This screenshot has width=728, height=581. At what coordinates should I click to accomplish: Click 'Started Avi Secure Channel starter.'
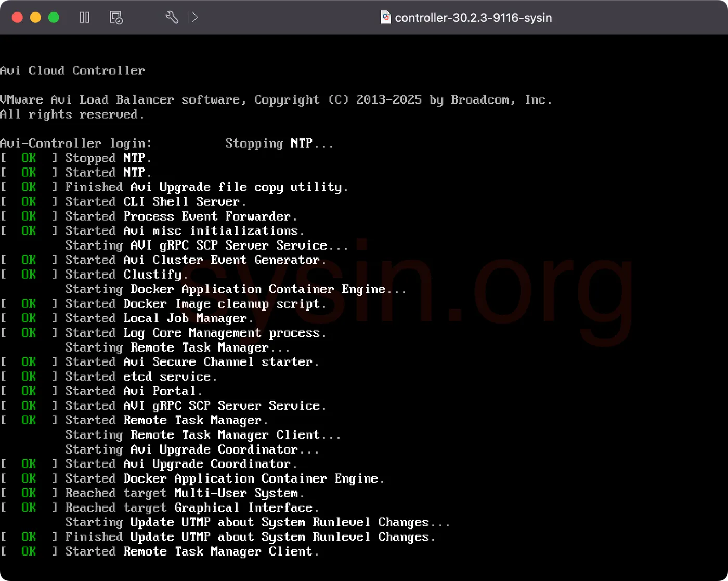pyautogui.click(x=192, y=362)
